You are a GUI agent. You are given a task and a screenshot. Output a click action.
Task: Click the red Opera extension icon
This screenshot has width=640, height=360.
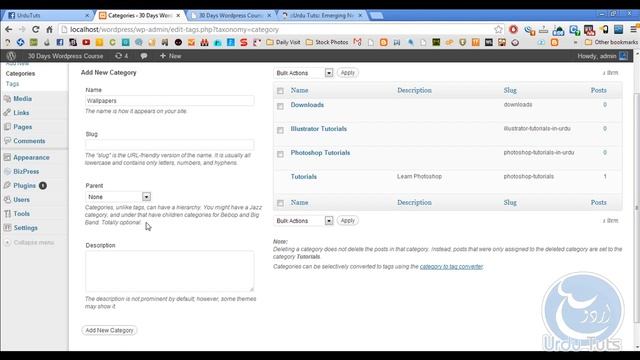pyautogui.click(x=513, y=29)
